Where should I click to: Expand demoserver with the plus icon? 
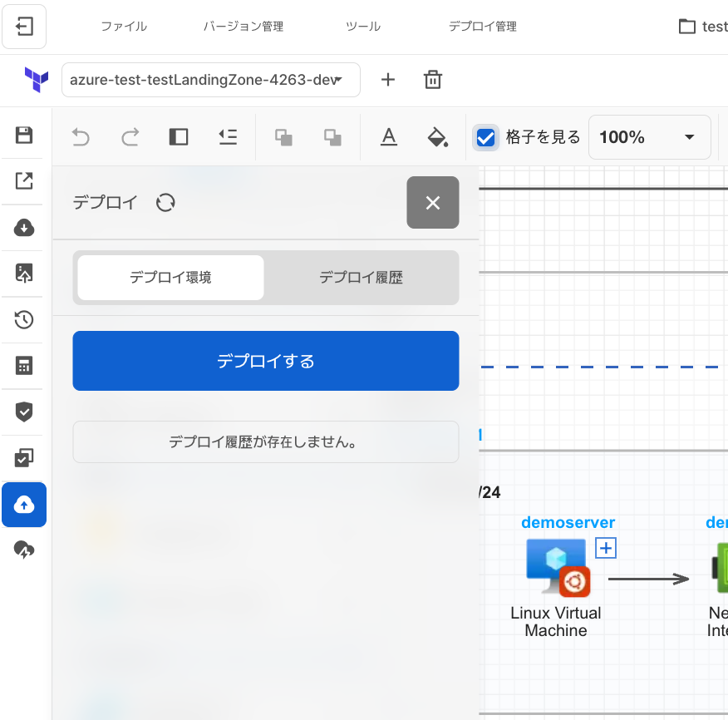click(x=607, y=548)
